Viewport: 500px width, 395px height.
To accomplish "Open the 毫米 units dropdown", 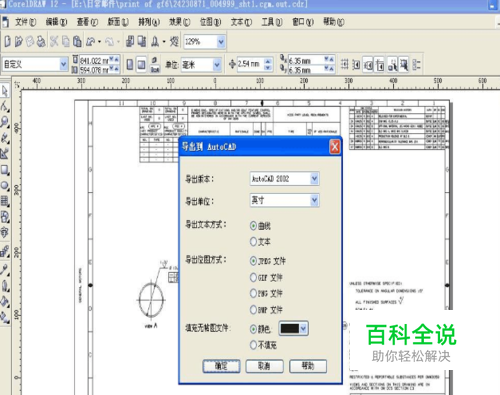I will [217, 65].
